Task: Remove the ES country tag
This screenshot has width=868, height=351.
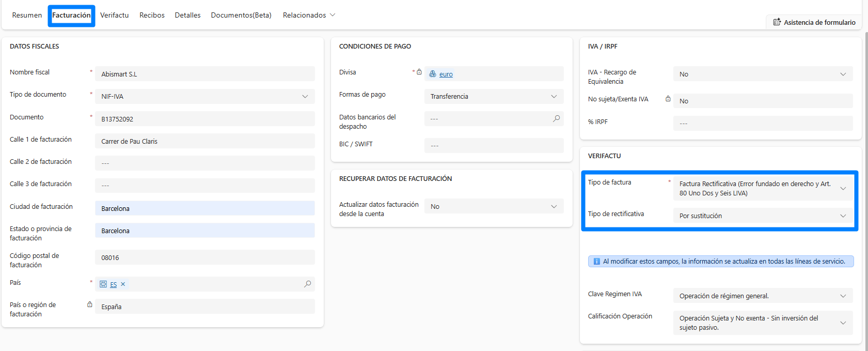Action: point(123,284)
